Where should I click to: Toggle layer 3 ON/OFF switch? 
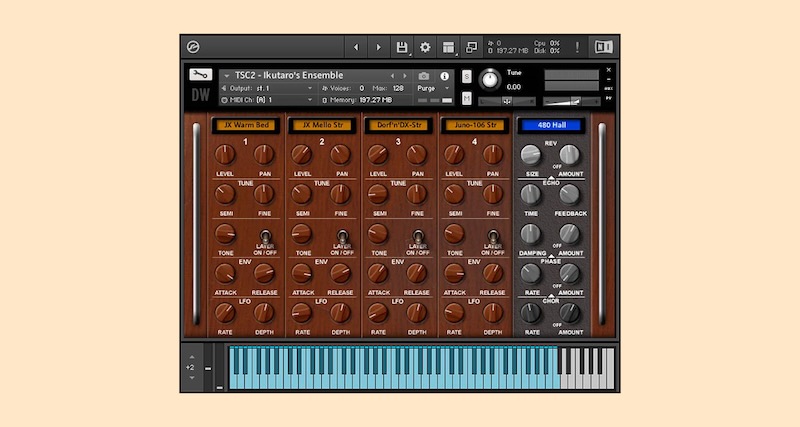point(418,237)
